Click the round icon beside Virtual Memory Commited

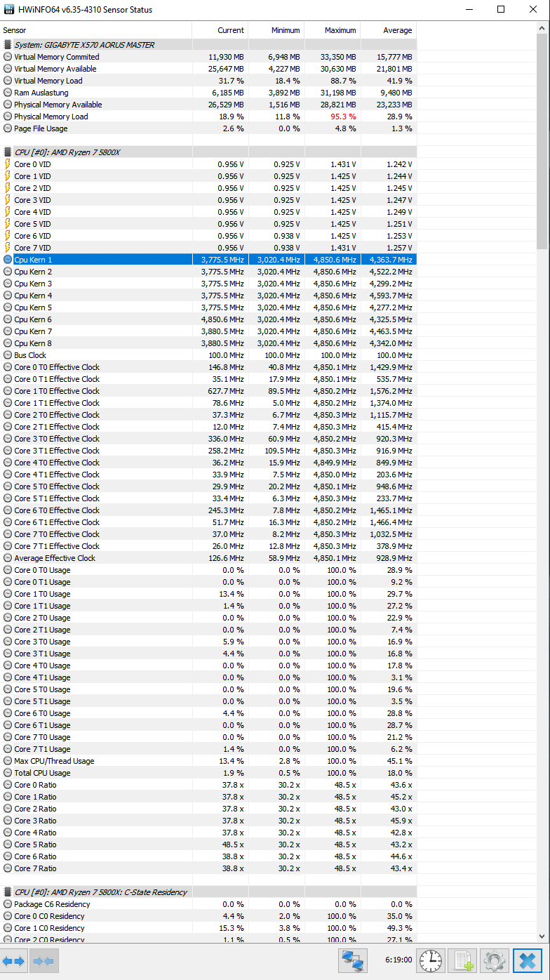point(8,57)
